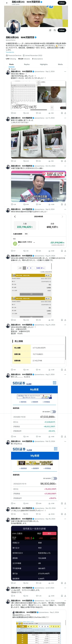The image size is (72, 644).
Task: Reply to the pinned post with 909 replies
Action: [13, 113]
